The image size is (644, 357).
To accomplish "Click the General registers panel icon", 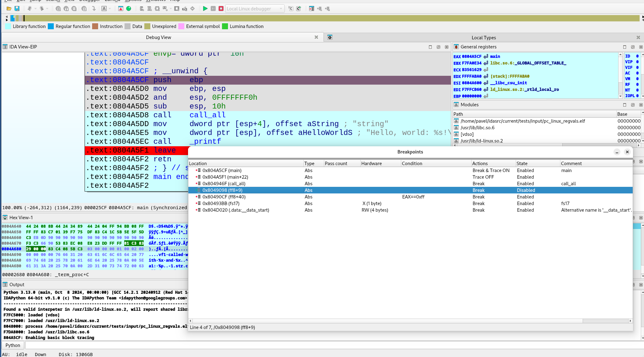I will (456, 47).
